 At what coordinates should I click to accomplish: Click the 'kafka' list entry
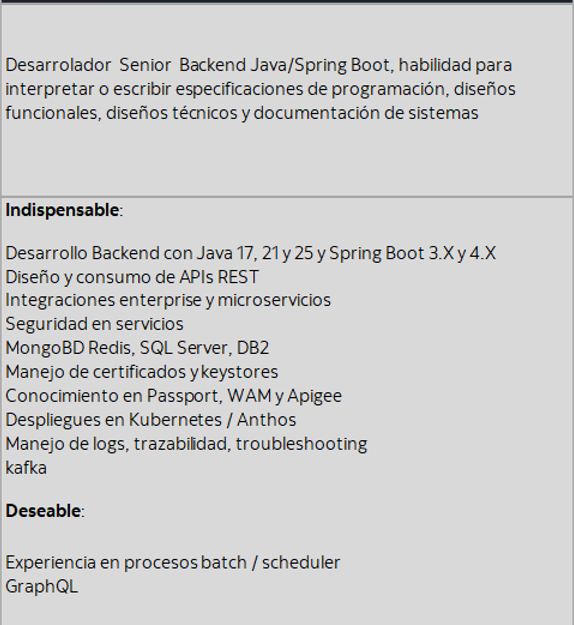(x=26, y=468)
